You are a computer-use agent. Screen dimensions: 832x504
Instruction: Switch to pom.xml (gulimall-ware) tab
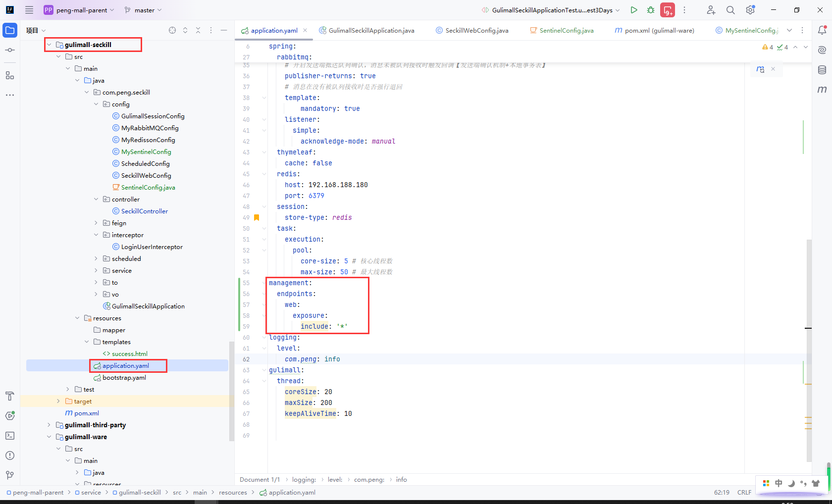click(655, 30)
